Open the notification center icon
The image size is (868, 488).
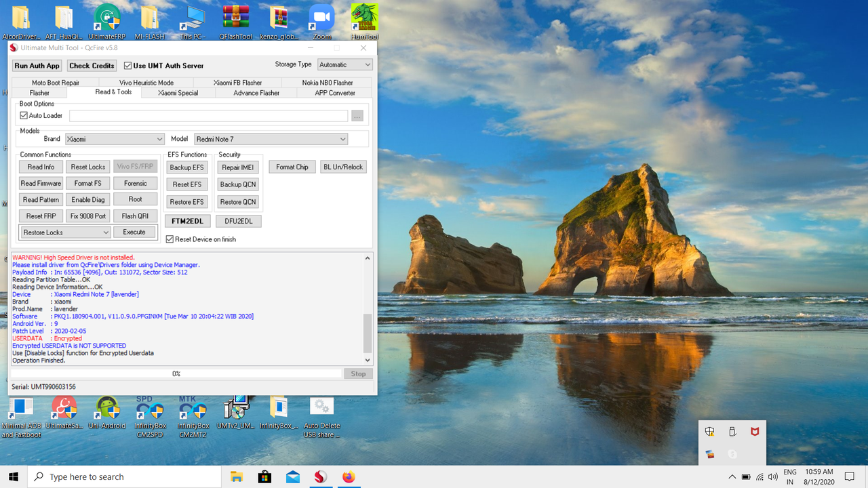[x=850, y=476]
